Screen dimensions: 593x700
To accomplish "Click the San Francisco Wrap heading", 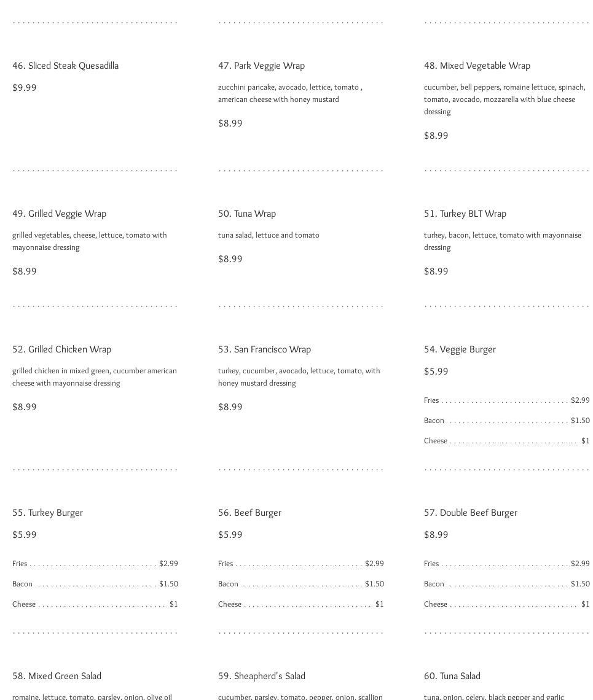I will (x=264, y=349).
